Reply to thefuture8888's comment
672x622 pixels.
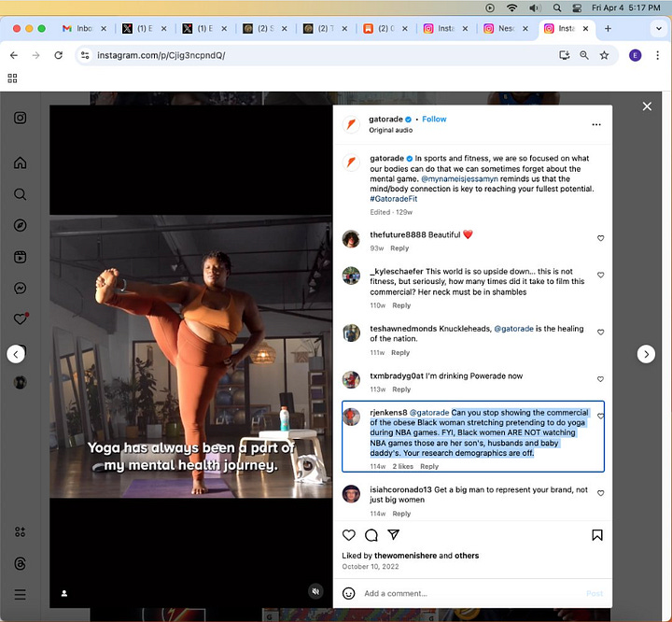399,248
